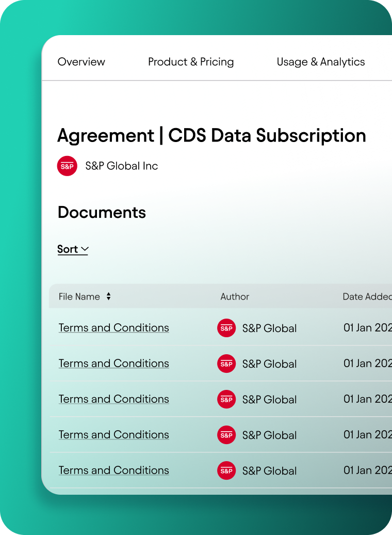Viewport: 392px width, 535px height.
Task: Open the Usage & Analytics tab
Action: 321,62
